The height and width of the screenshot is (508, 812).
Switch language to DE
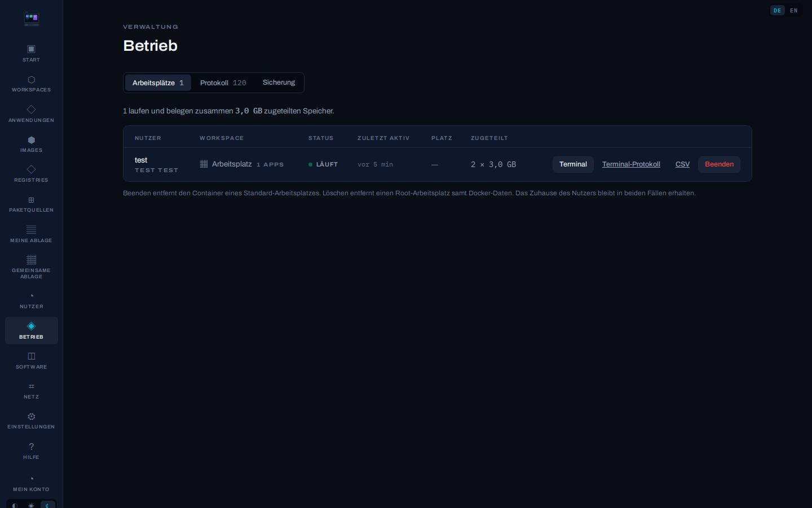(778, 10)
